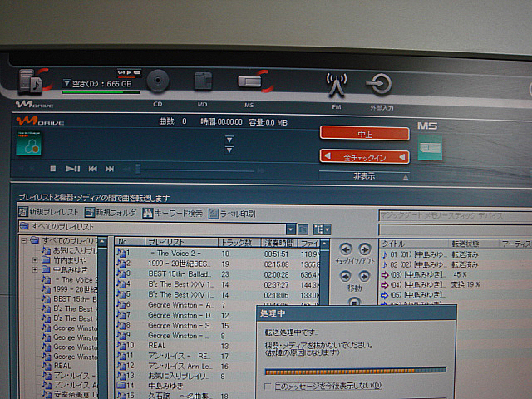Click the マジックゲート メモリースティック device field
532x399 pixels.
(456, 216)
